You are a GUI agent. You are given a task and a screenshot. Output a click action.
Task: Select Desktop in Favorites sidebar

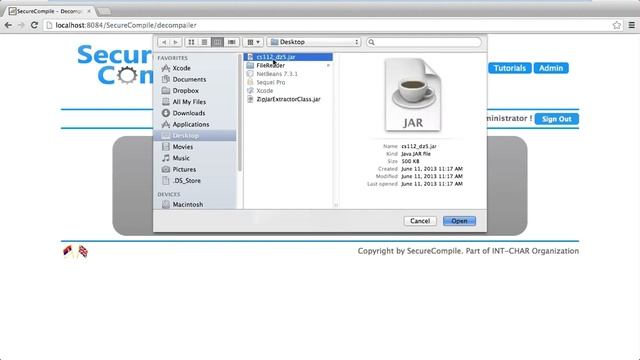[x=195, y=136]
